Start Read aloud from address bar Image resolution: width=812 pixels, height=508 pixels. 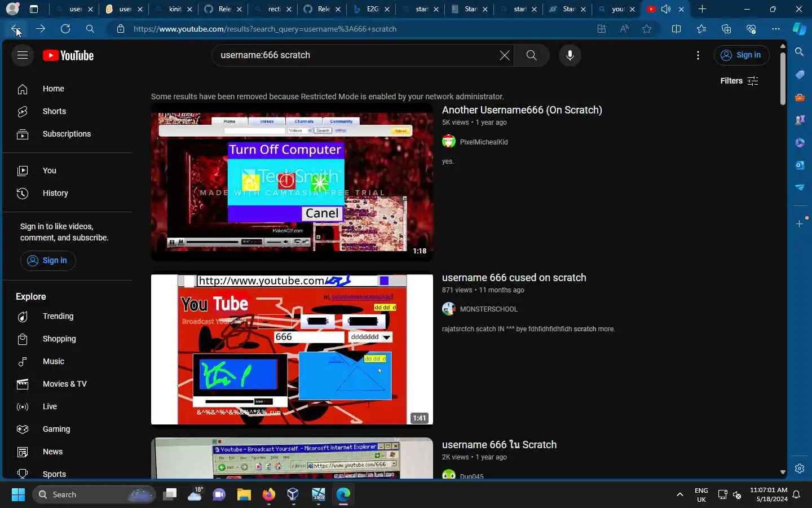624,29
